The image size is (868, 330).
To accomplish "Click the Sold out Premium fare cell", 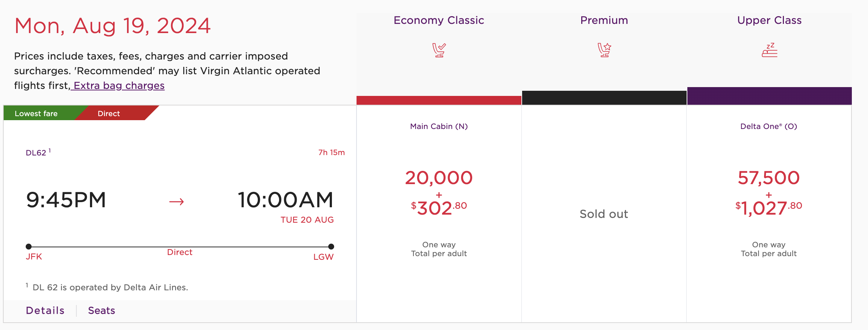I will pyautogui.click(x=604, y=214).
